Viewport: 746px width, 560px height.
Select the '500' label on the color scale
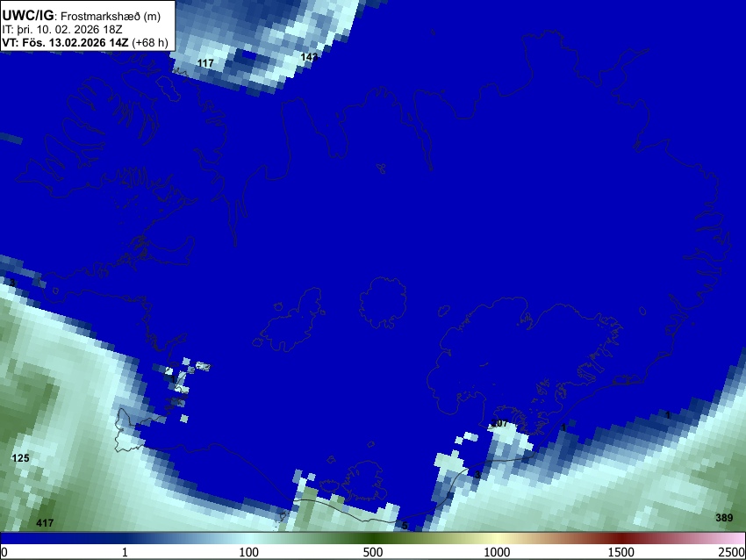coord(372,552)
